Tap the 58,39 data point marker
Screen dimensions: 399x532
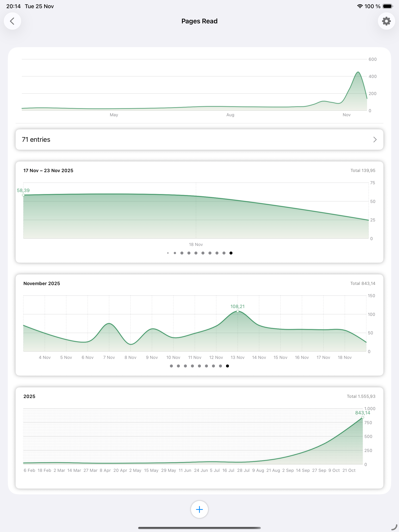(23, 195)
